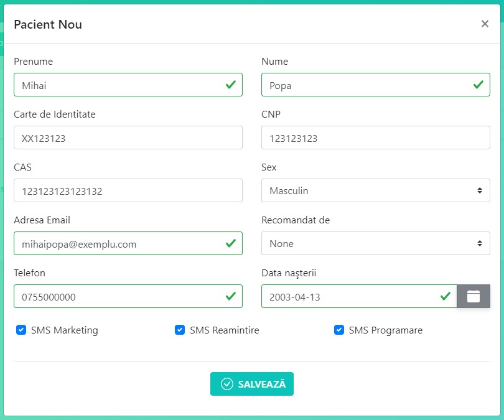Click into the CNP text field

click(375, 138)
